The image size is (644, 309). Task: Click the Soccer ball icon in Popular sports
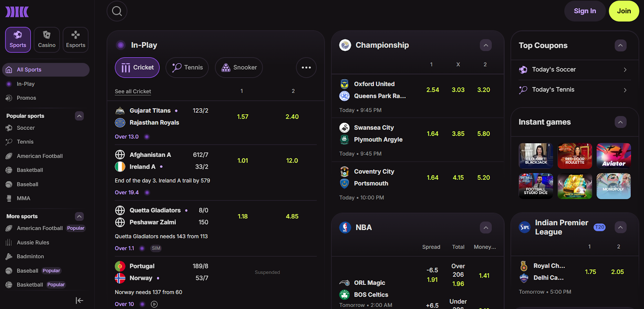(x=9, y=128)
